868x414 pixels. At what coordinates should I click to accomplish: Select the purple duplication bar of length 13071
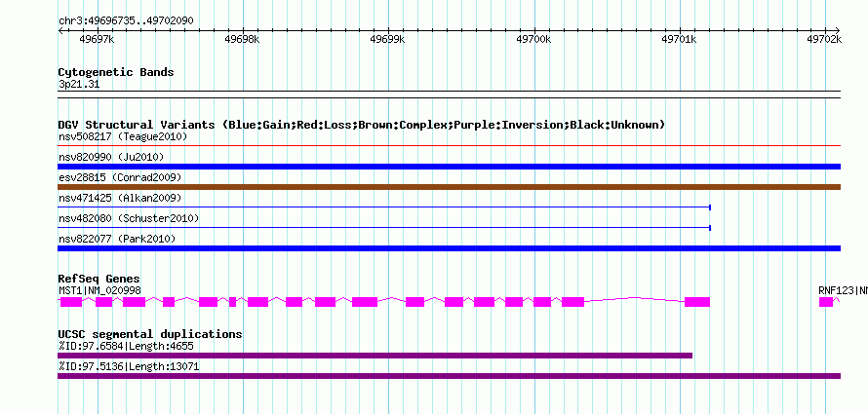tap(449, 376)
